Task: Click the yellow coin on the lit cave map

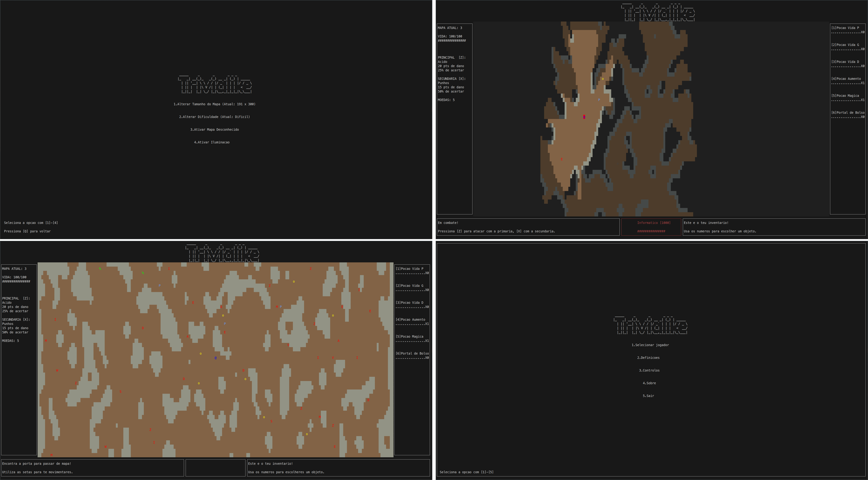Action: coord(603,79)
